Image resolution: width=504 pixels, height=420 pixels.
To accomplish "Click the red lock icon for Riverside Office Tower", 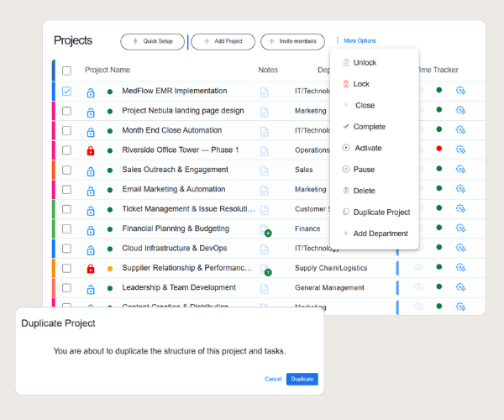I will [91, 150].
